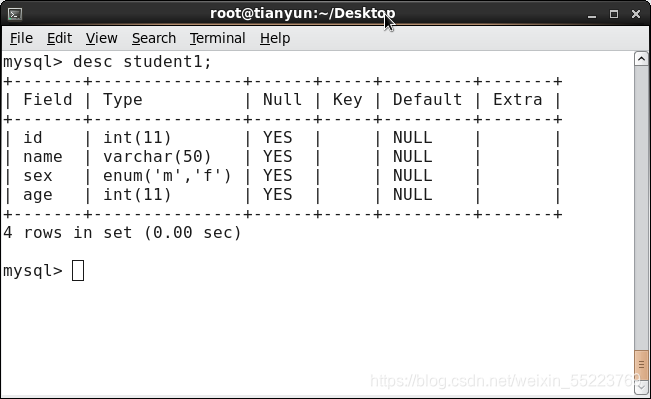
Task: Click the mysql prompt cursor box
Action: click(78, 270)
